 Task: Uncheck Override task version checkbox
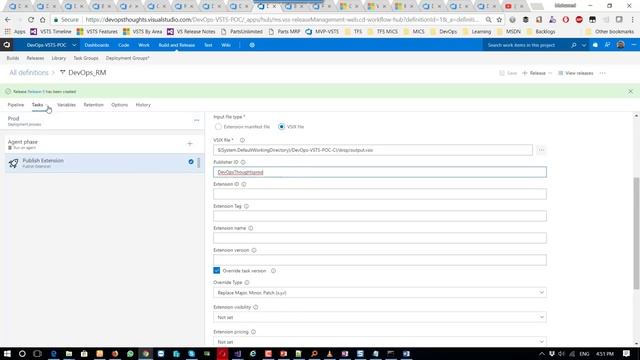[217, 271]
